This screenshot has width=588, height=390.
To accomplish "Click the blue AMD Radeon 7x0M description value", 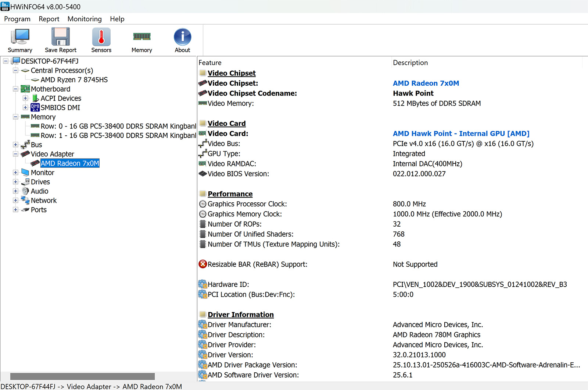I will 426,83.
